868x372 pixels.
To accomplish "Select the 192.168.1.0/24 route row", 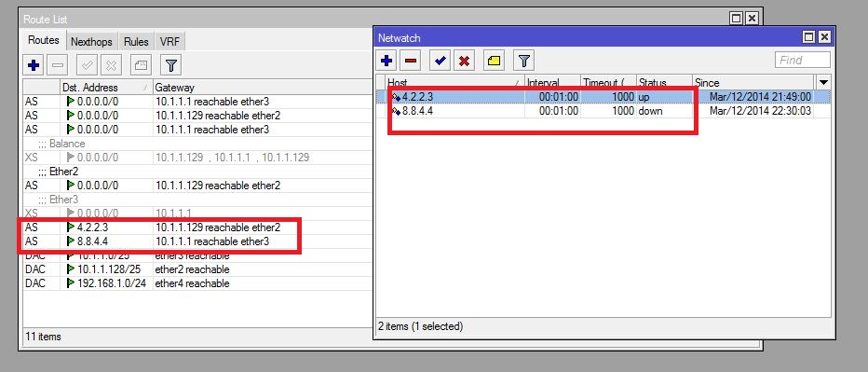I will pyautogui.click(x=197, y=283).
